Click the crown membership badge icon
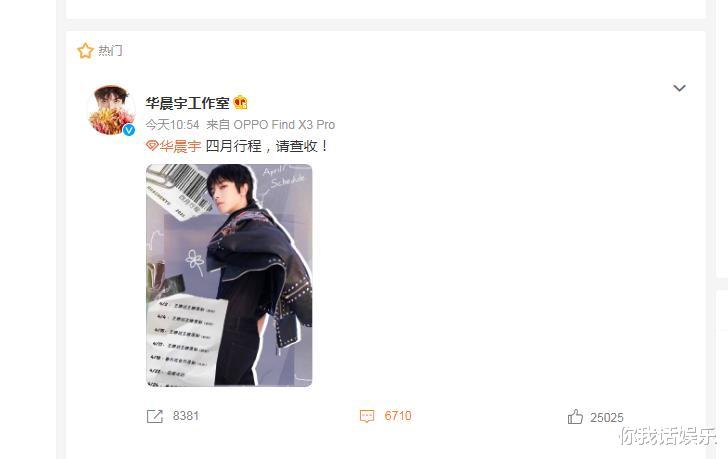This screenshot has height=459, width=728. 240,103
